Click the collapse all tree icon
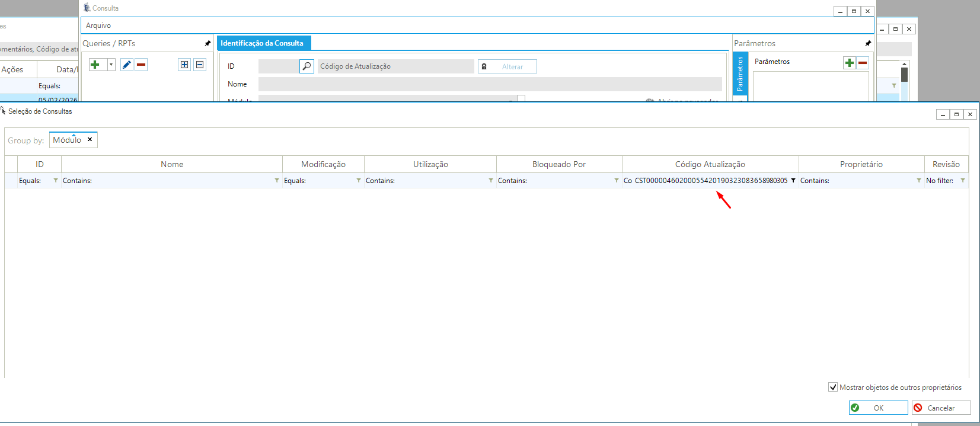The height and width of the screenshot is (426, 980). click(200, 65)
